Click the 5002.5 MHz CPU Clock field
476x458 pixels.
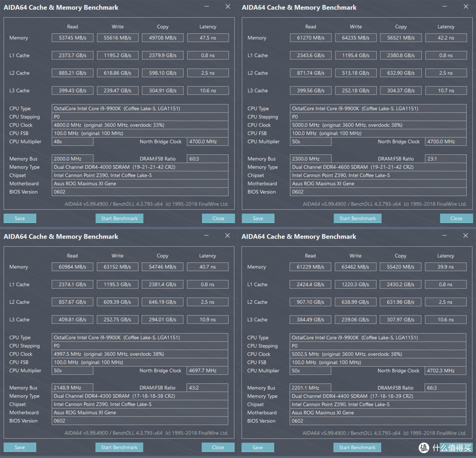[378, 354]
